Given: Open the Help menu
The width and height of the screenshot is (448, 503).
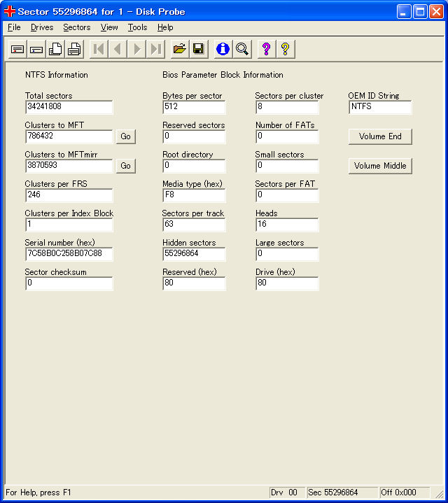Looking at the screenshot, I should pos(165,27).
